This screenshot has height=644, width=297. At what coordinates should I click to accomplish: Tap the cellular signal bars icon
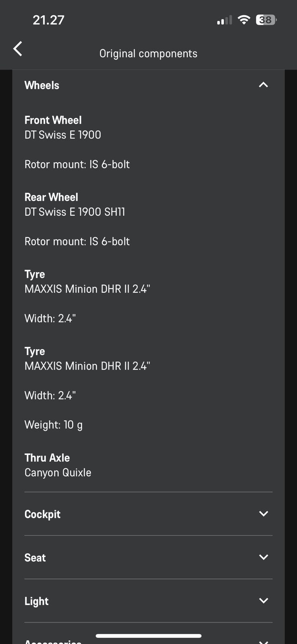pyautogui.click(x=224, y=20)
